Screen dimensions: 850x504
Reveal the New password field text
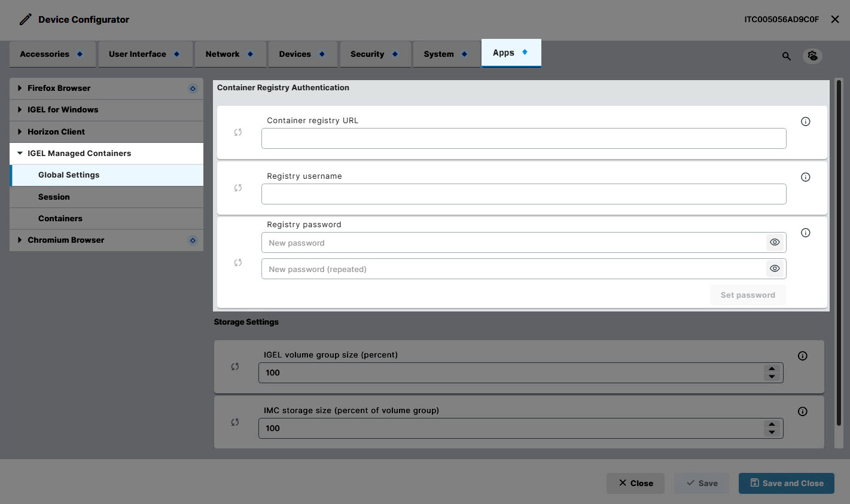coord(775,242)
